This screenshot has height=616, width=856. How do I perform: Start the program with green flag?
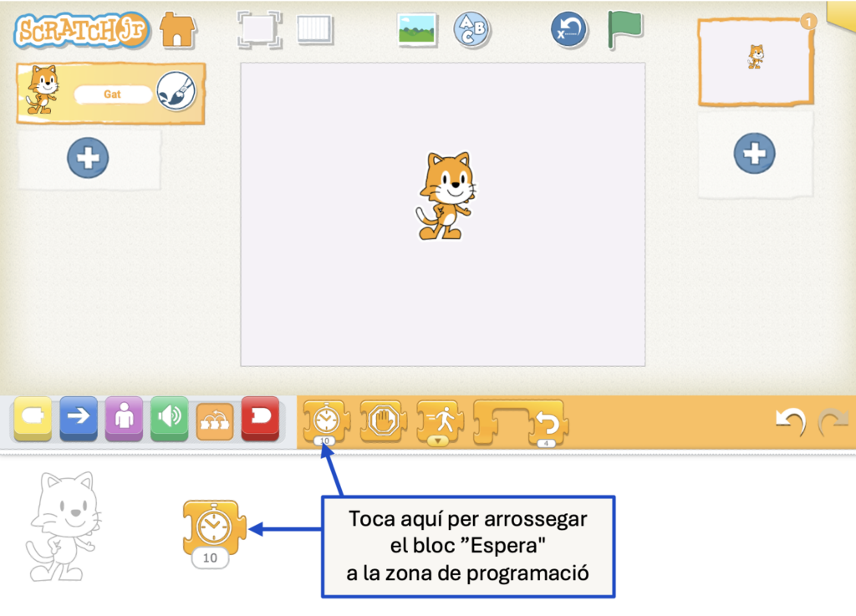pyautogui.click(x=624, y=29)
